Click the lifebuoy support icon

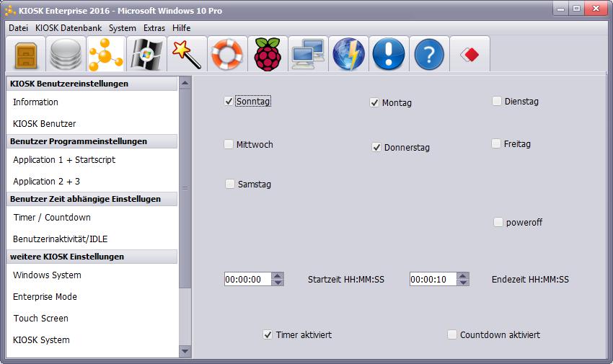[227, 54]
